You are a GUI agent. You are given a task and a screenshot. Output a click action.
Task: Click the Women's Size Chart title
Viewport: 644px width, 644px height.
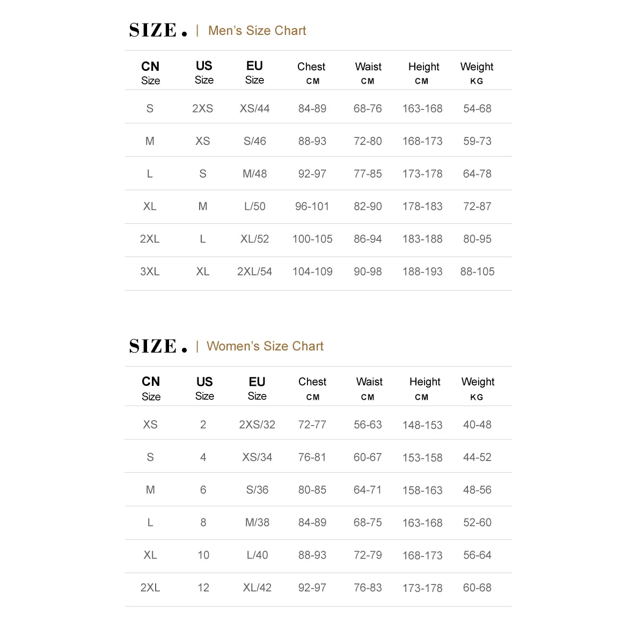(x=265, y=346)
